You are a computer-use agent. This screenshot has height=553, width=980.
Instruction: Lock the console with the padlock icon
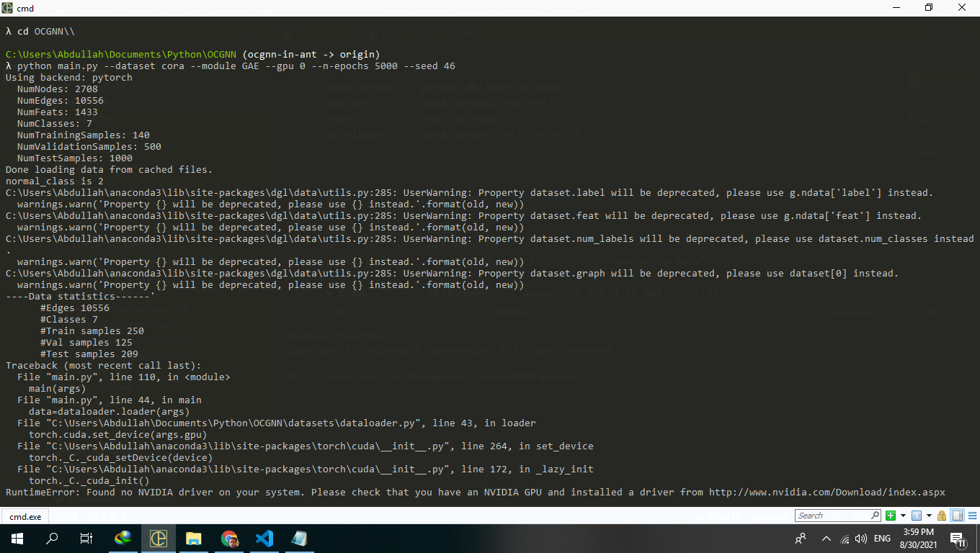click(940, 516)
